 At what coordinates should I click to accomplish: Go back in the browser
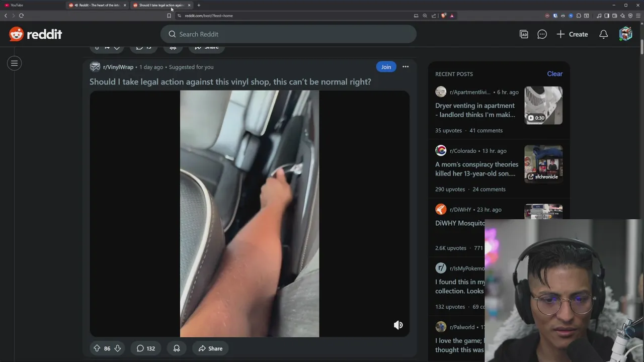coord(6,16)
